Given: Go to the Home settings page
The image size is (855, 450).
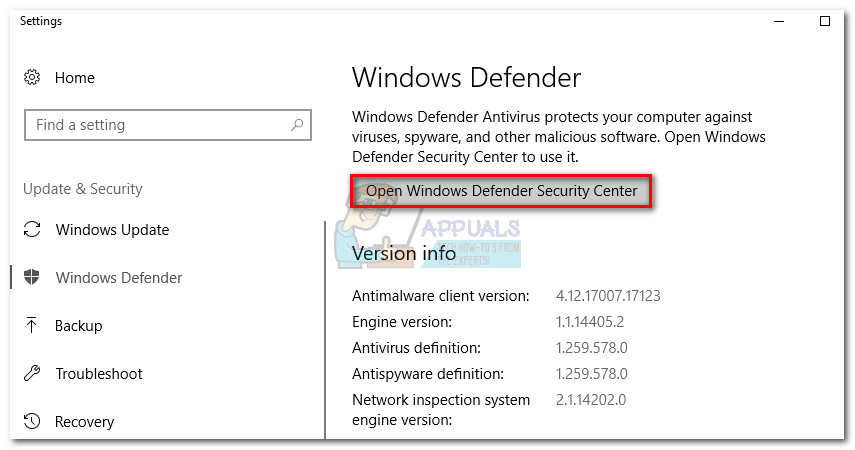Looking at the screenshot, I should 75,77.
